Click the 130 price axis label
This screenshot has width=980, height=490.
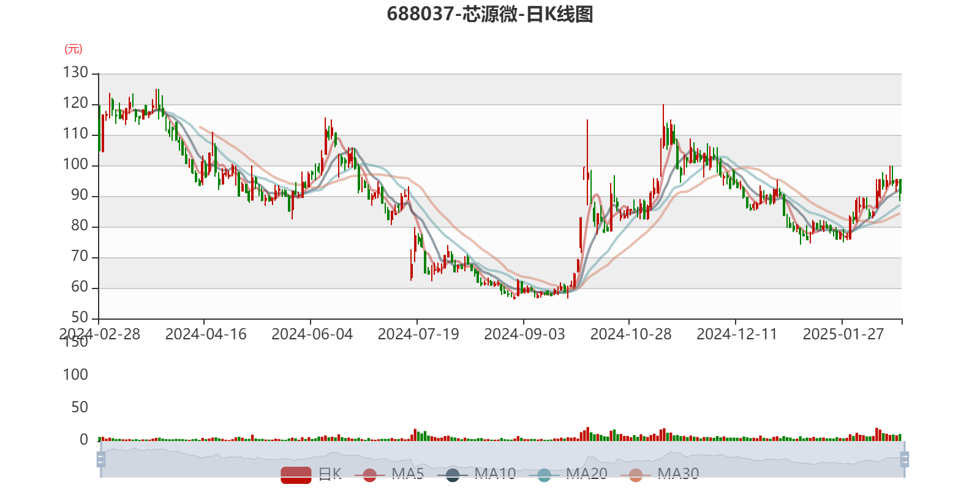(x=75, y=72)
